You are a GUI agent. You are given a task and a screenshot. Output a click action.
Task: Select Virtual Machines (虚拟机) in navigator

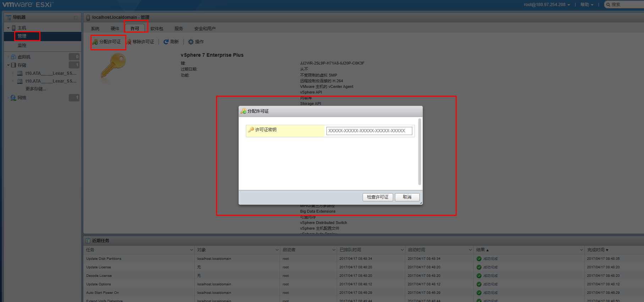point(24,57)
